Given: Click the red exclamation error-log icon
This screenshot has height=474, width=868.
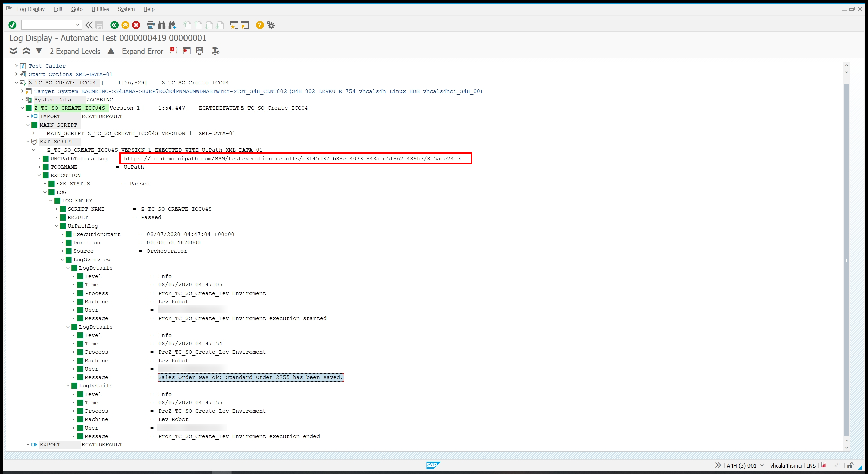Looking at the screenshot, I should click(x=173, y=51).
